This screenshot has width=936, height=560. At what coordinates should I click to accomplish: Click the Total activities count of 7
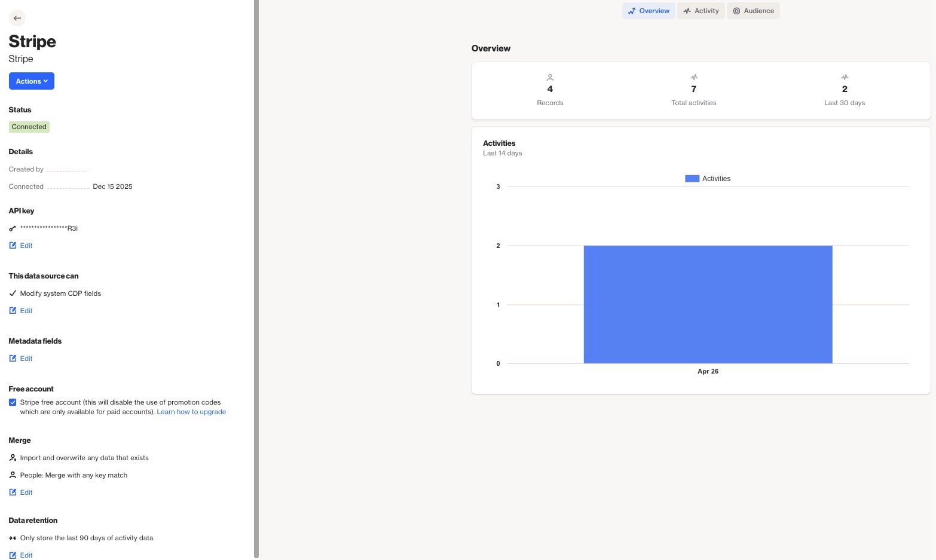point(694,89)
